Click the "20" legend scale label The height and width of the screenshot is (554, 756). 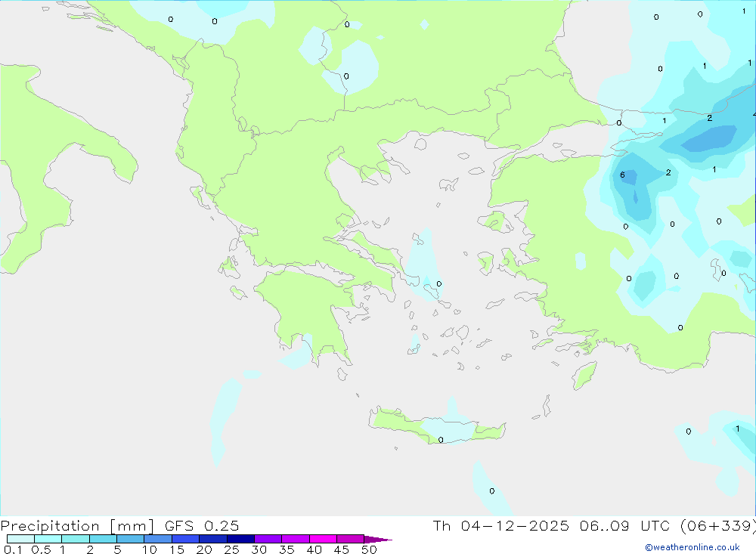tap(204, 549)
